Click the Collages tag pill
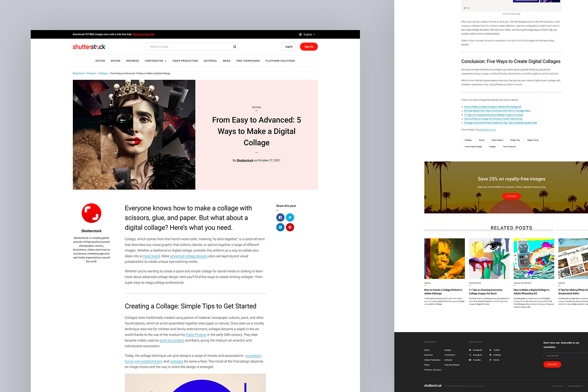 coord(468,140)
